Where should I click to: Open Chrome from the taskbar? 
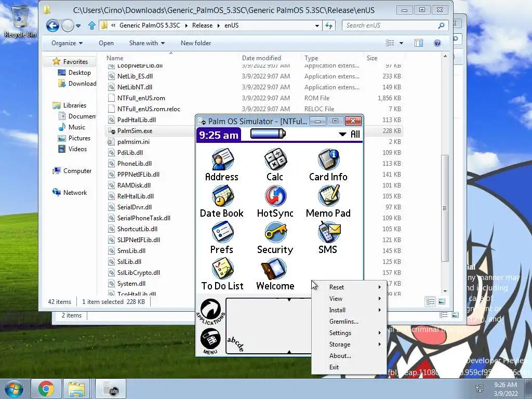(46, 389)
